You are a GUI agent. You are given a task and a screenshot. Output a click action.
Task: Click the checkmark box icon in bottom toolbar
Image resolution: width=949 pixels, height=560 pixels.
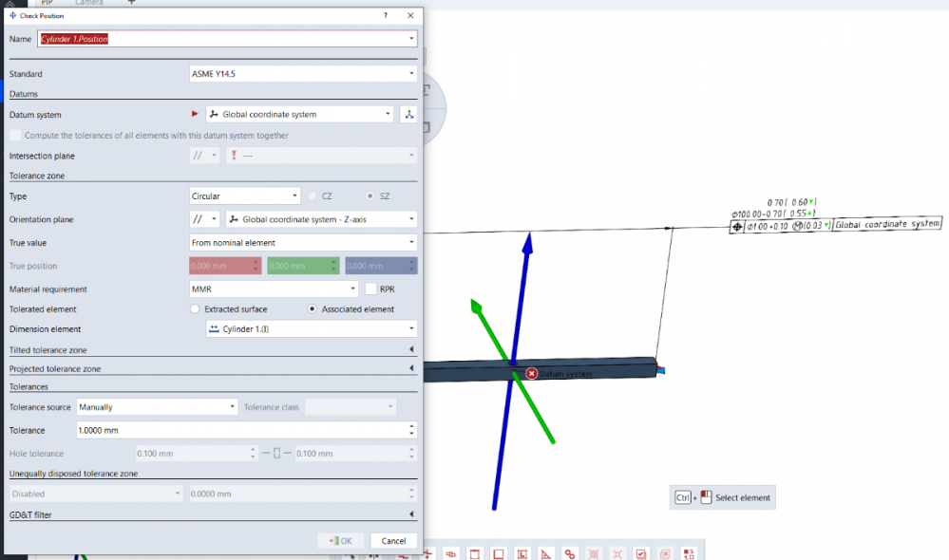641,553
